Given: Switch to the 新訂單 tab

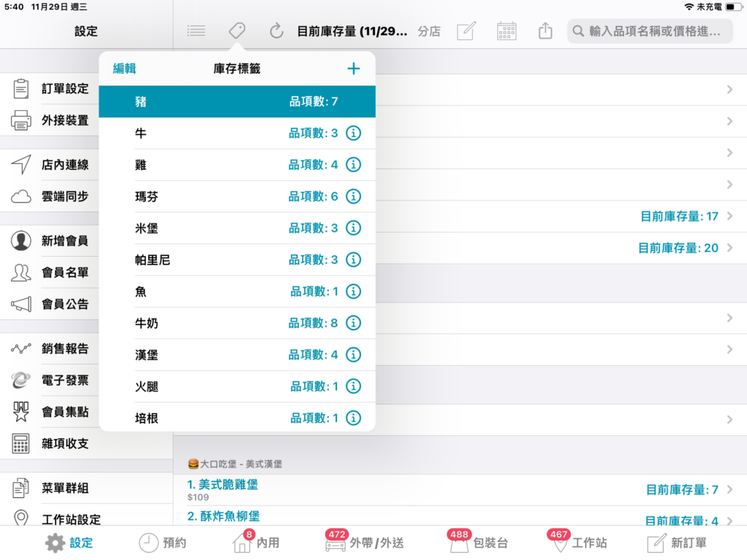Looking at the screenshot, I should click(677, 542).
